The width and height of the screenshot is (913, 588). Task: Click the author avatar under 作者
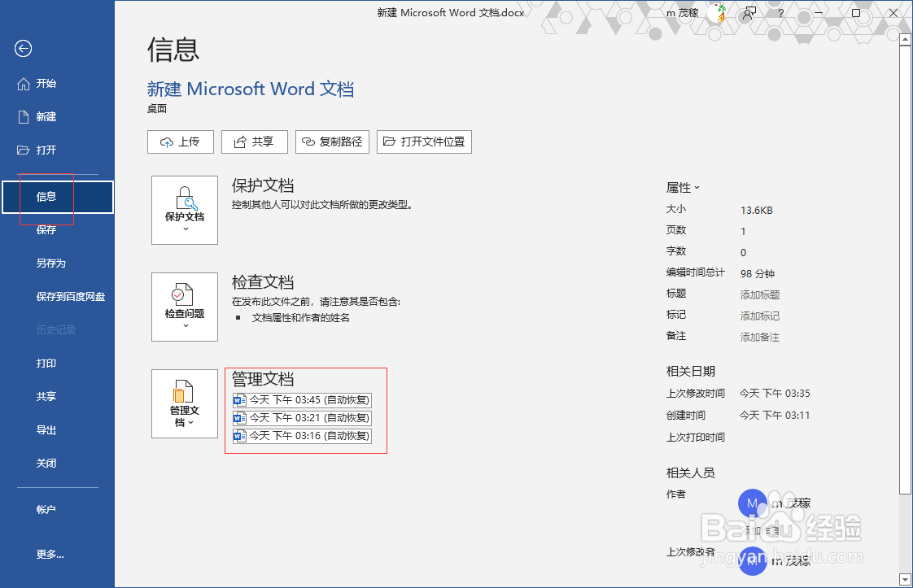753,503
